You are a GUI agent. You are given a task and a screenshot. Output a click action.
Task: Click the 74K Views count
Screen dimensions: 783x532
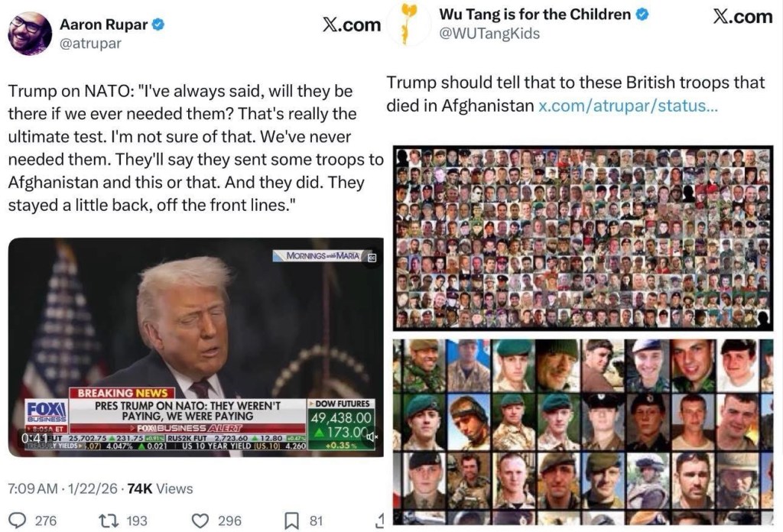pos(160,488)
